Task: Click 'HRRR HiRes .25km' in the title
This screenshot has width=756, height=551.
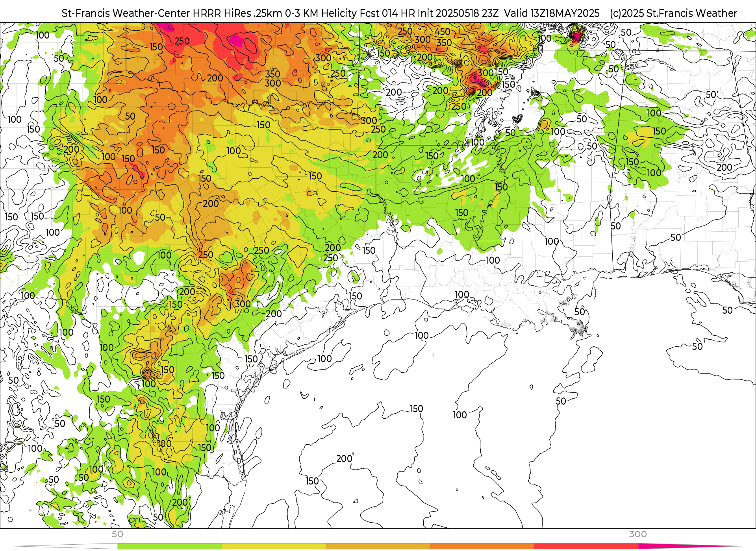Action: click(x=237, y=13)
